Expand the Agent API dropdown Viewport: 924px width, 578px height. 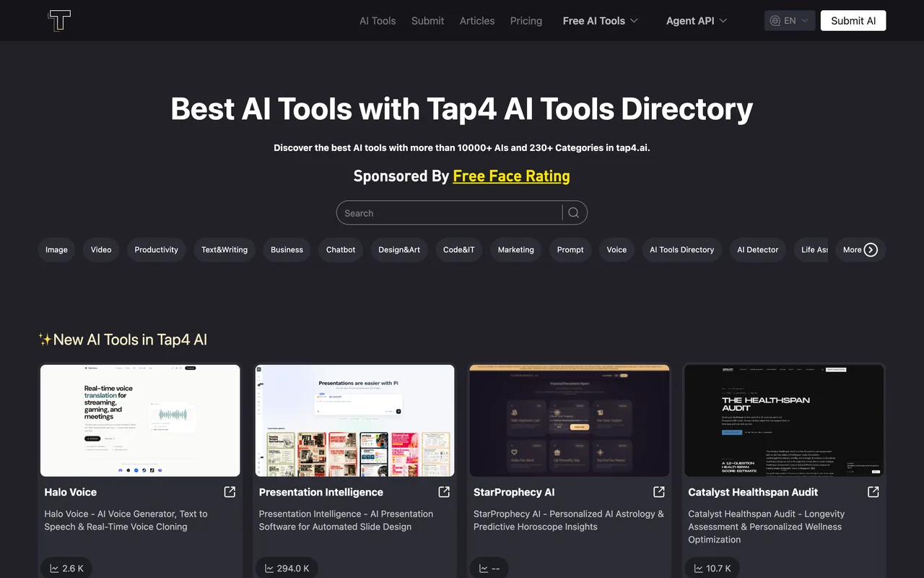point(697,21)
